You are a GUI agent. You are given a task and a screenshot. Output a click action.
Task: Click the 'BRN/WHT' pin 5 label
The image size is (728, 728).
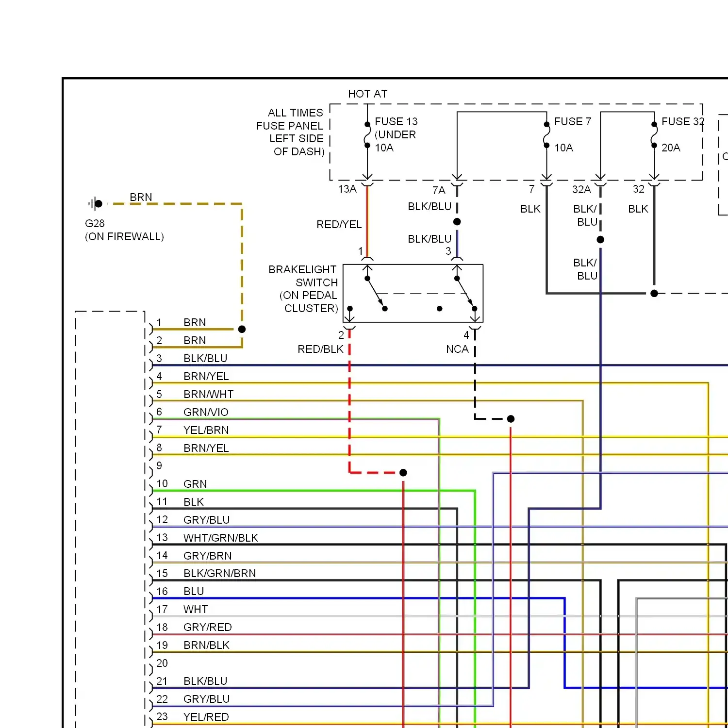(x=208, y=394)
